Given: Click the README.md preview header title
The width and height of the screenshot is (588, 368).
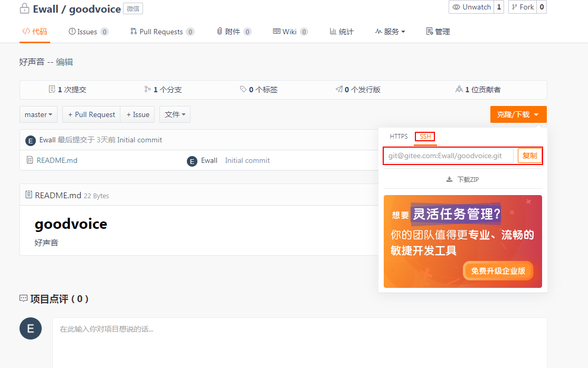Looking at the screenshot, I should pos(58,195).
